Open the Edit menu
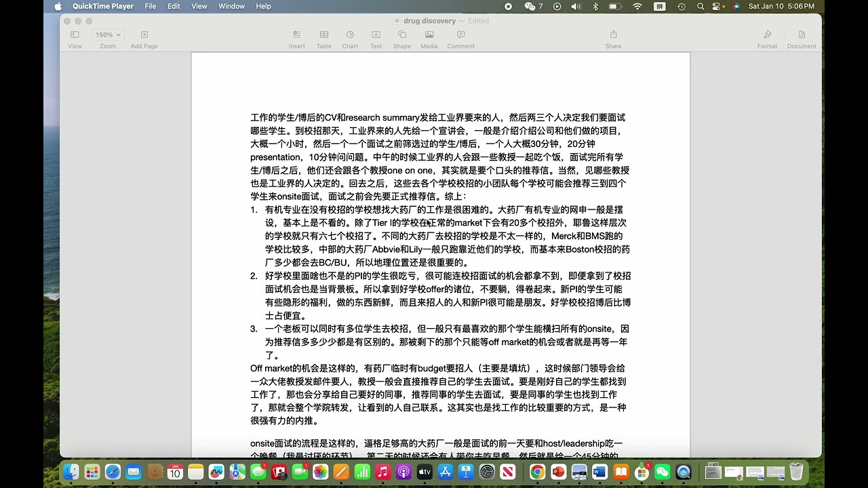868x488 pixels. tap(174, 6)
